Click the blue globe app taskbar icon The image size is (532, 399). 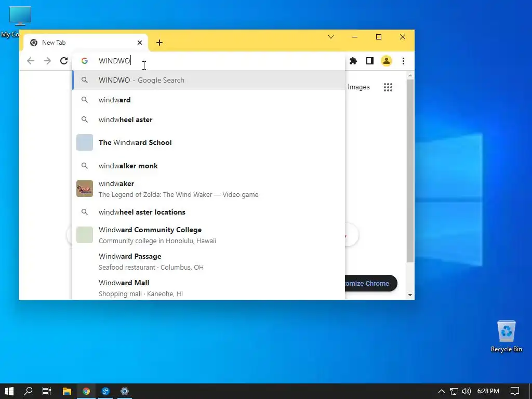pos(105,391)
